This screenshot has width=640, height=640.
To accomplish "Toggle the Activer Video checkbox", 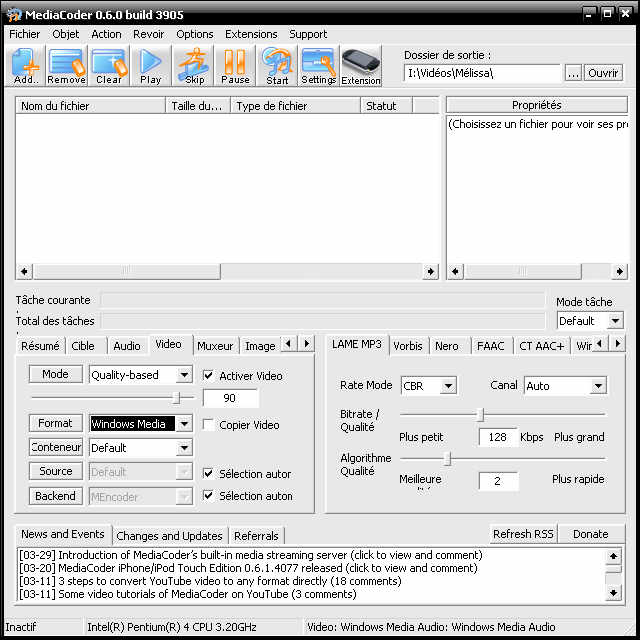I will click(x=209, y=376).
